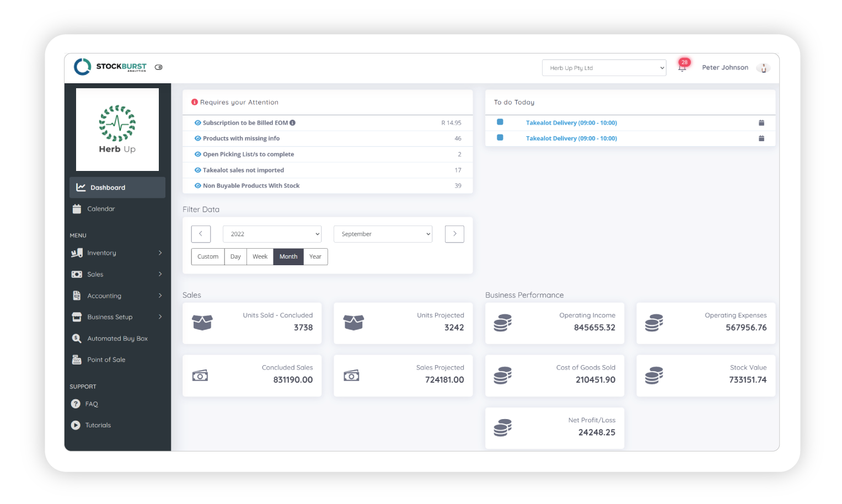842x504 pixels.
Task: Click the Concluded Sales cash icon
Action: click(200, 376)
